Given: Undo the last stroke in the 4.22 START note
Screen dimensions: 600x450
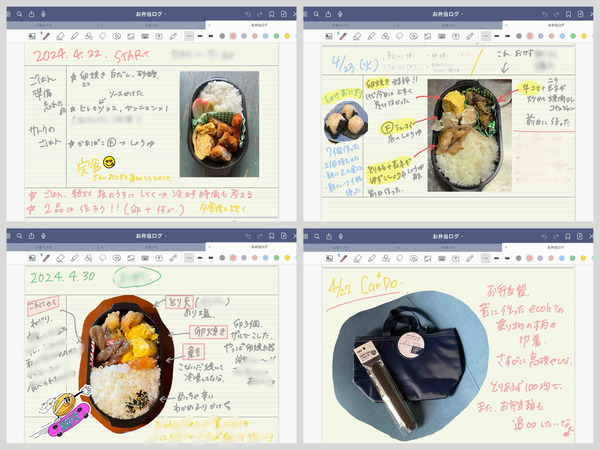Looking at the screenshot, I should pos(248,14).
